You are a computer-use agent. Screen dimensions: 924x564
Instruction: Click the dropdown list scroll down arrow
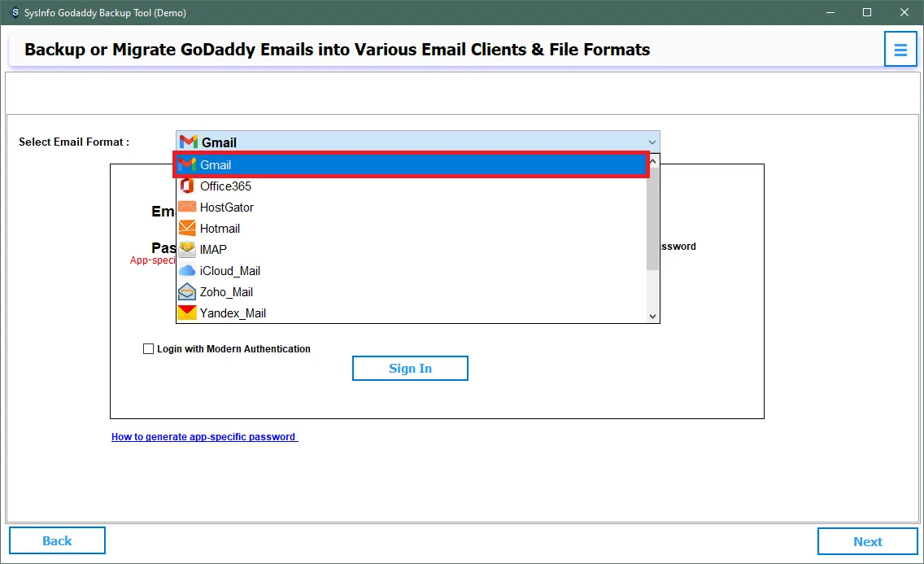click(652, 316)
